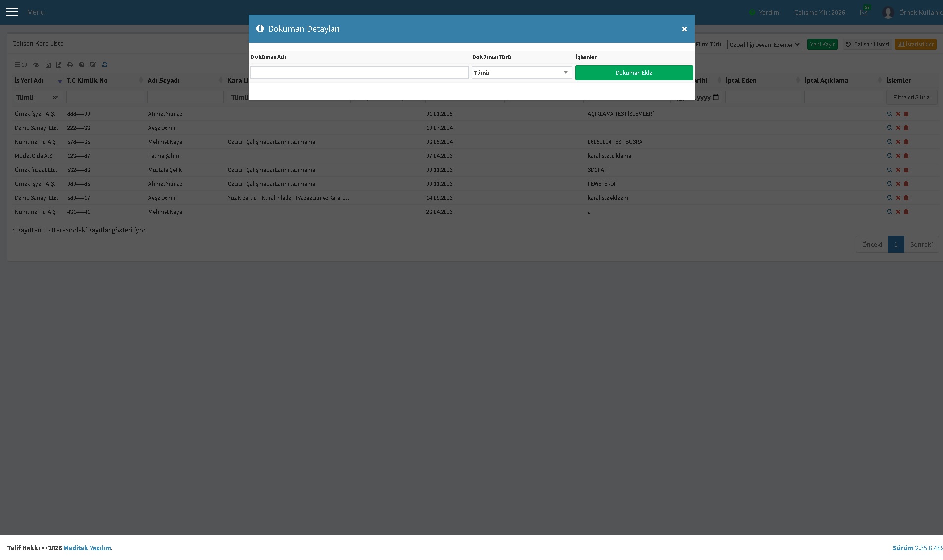Refresh the table with reload icon

pos(105,65)
